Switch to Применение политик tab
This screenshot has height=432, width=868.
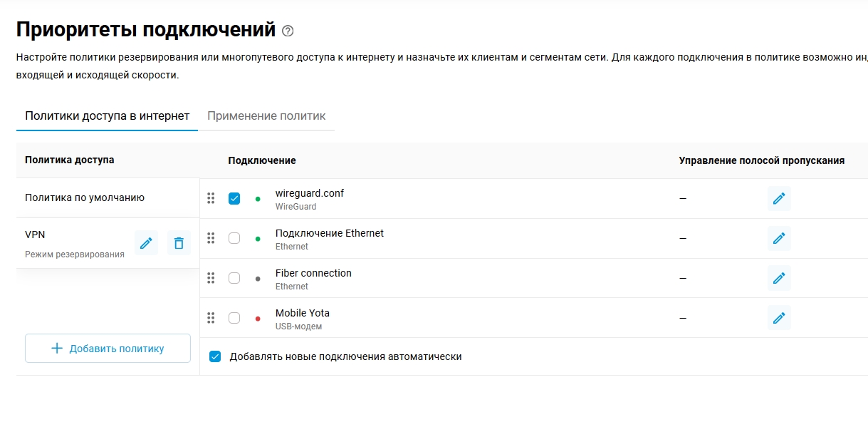pyautogui.click(x=266, y=115)
